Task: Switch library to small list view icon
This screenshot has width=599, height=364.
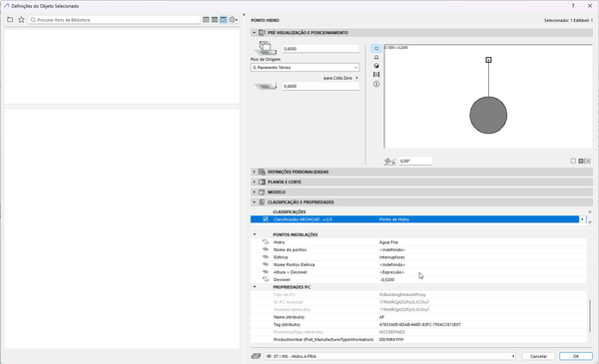Action: (x=206, y=20)
